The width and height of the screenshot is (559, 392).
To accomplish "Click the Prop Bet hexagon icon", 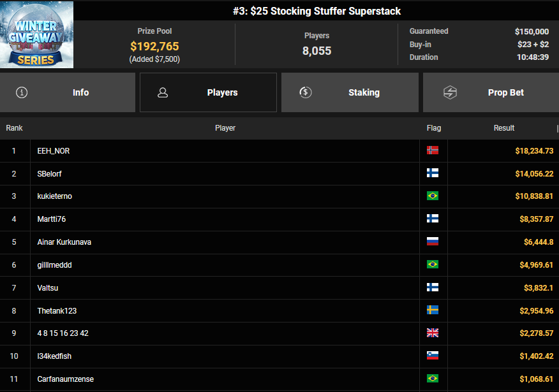I will (x=450, y=92).
